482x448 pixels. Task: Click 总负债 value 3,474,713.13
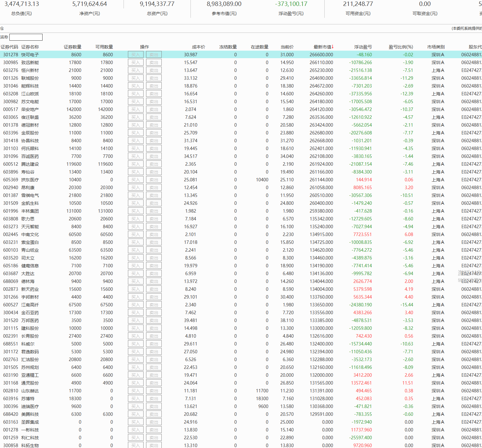[x=22, y=4]
